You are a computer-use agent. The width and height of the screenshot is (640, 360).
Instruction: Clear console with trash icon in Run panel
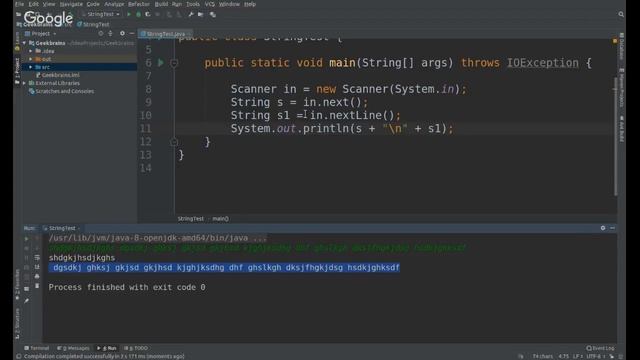(x=37, y=286)
